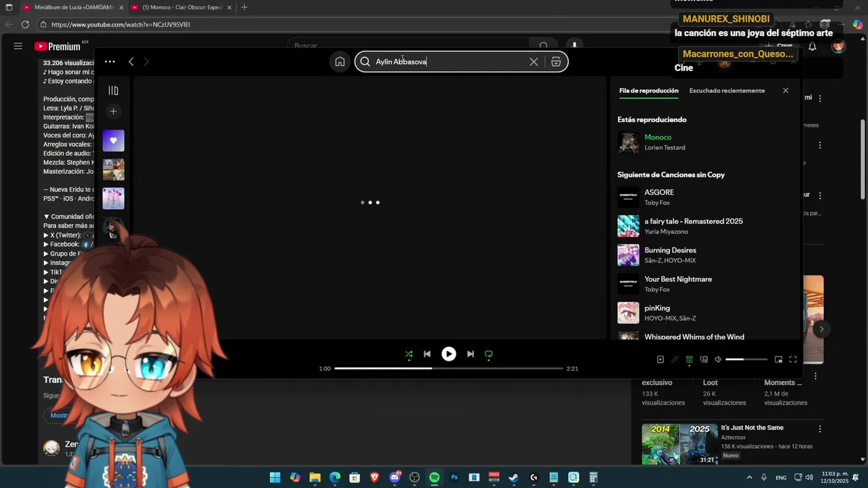Open YouTube account avatar menu
Screen dimensions: 868x488
839,46
